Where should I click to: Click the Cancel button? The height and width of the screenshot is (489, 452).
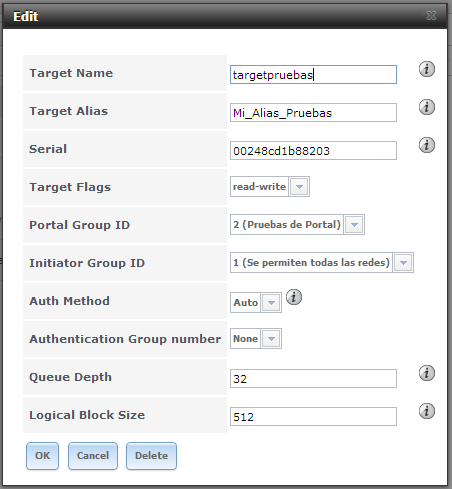[93, 456]
